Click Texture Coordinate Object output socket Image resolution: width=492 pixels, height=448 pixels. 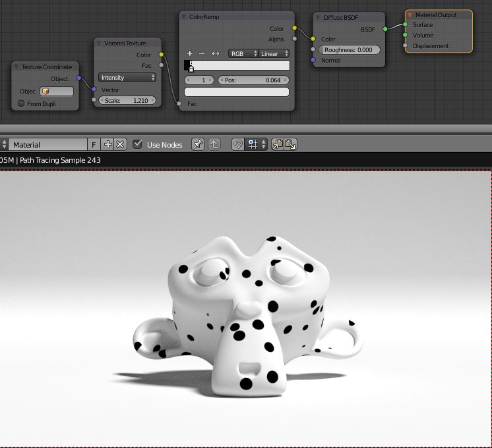(78, 78)
